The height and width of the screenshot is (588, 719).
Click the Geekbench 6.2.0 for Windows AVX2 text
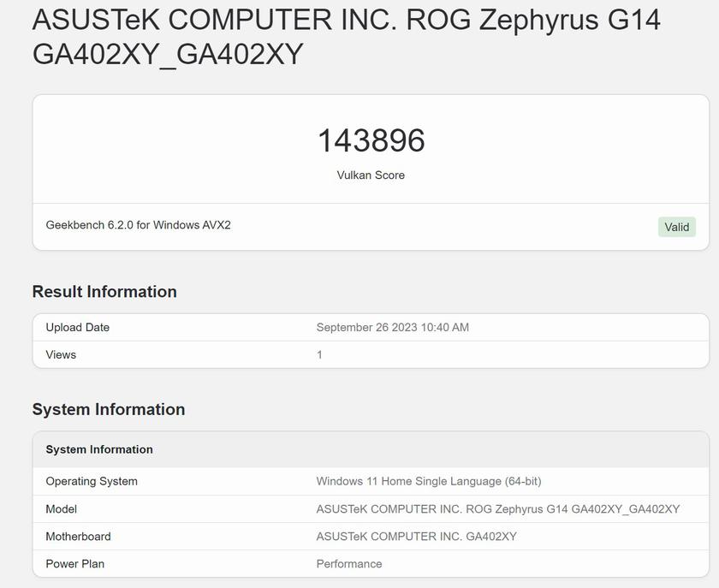pyautogui.click(x=138, y=225)
